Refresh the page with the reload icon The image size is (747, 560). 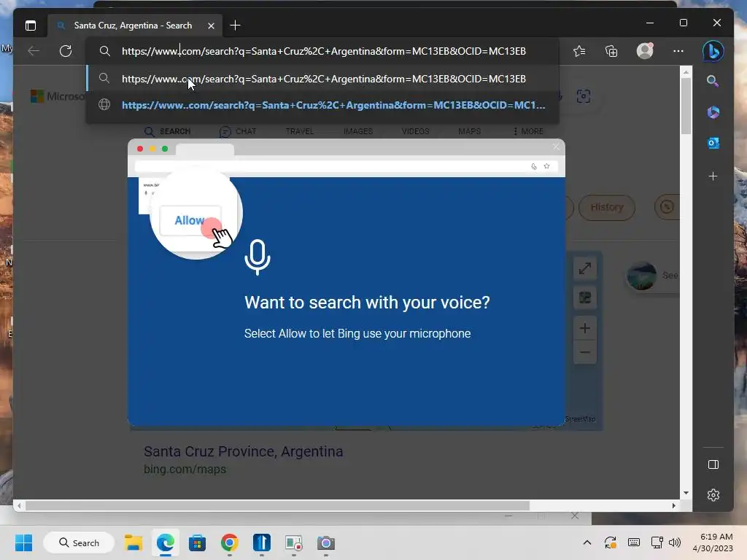click(66, 51)
